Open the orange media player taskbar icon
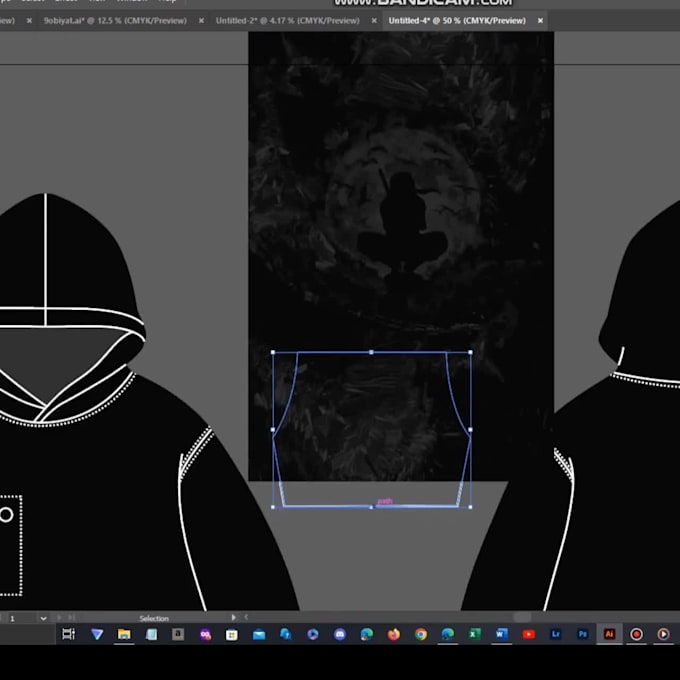This screenshot has width=680, height=680. [x=664, y=634]
